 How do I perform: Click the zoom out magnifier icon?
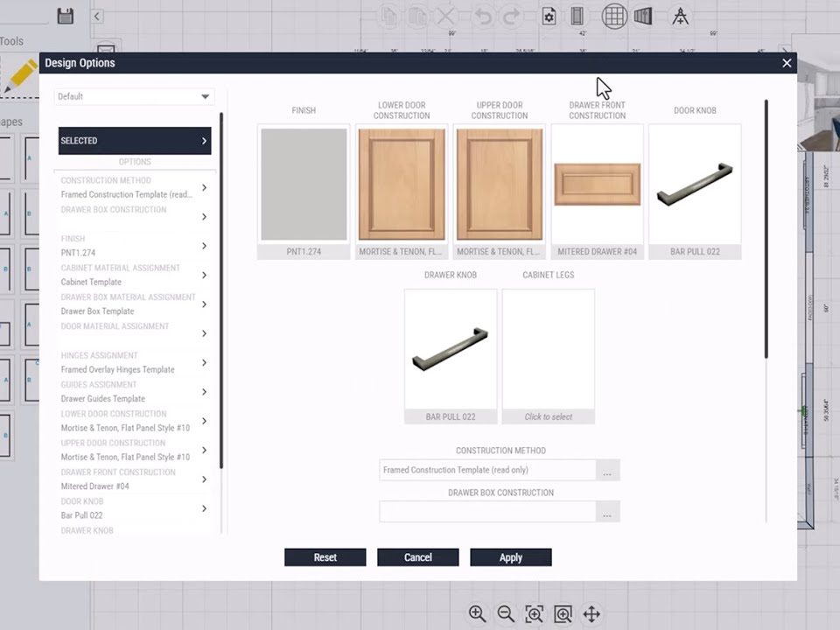[x=506, y=613]
